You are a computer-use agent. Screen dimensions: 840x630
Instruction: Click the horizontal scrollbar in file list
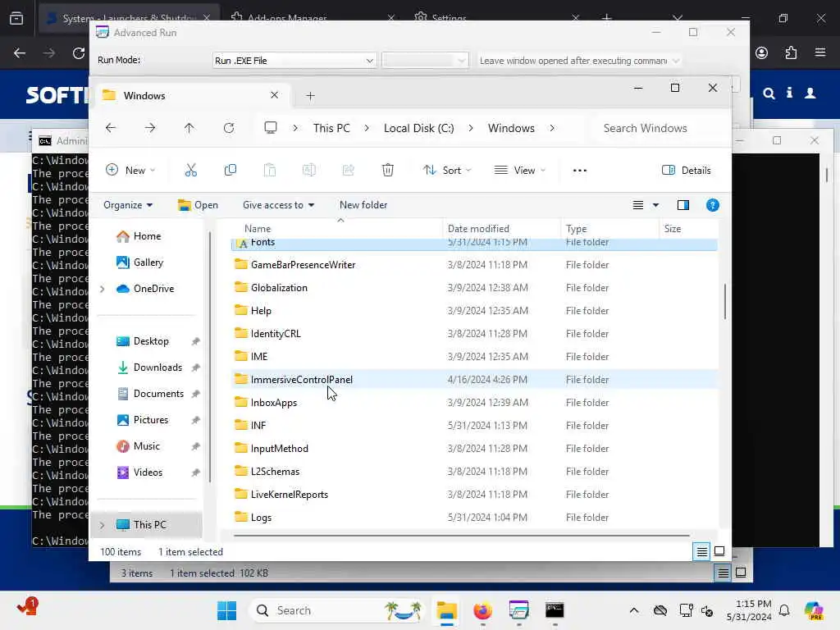[x=461, y=535]
